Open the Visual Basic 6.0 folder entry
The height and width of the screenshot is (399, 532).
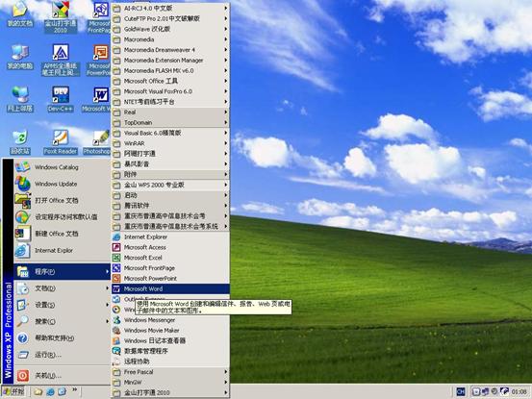[170, 133]
